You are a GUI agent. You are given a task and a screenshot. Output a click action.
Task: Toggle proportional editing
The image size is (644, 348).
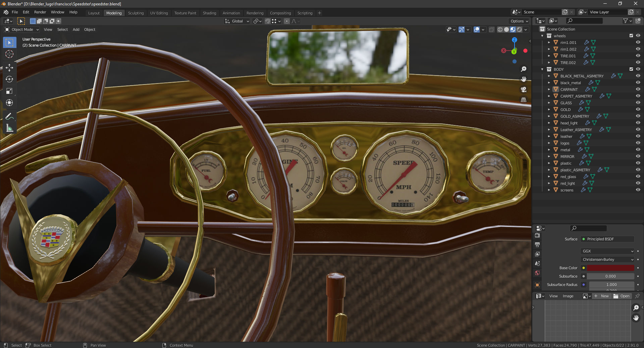[x=287, y=21]
